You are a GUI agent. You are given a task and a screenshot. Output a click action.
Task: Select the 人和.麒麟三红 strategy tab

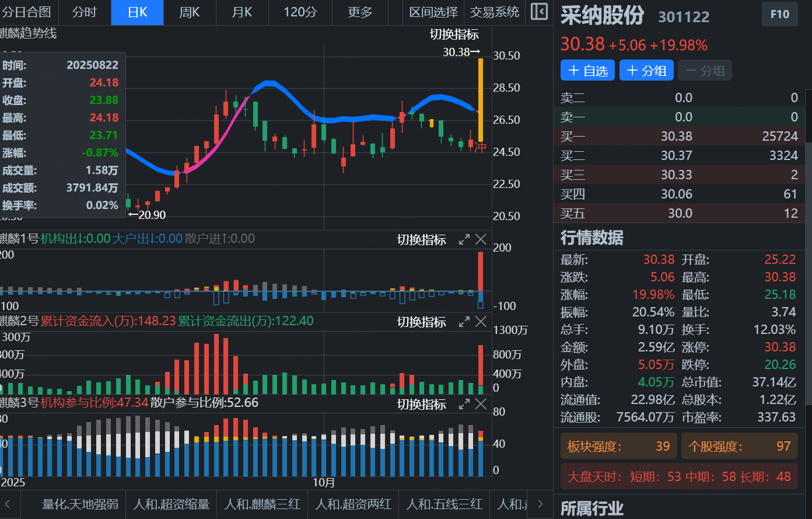pos(262,504)
